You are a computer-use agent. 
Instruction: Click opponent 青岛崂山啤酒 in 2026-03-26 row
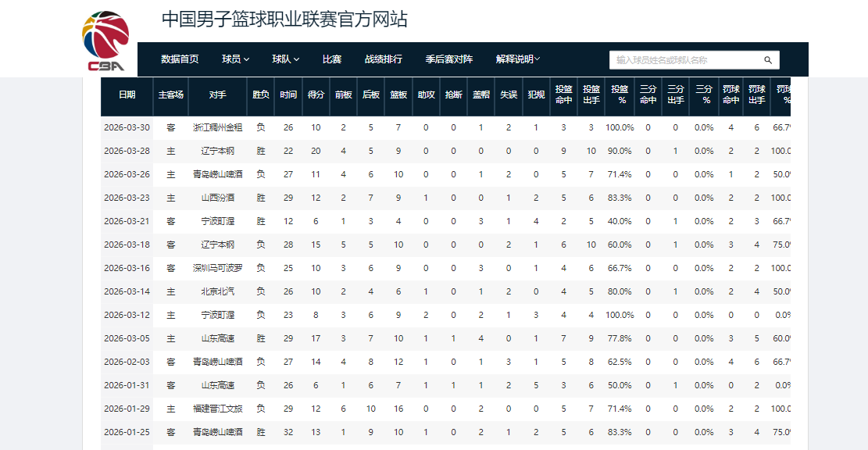click(217, 174)
